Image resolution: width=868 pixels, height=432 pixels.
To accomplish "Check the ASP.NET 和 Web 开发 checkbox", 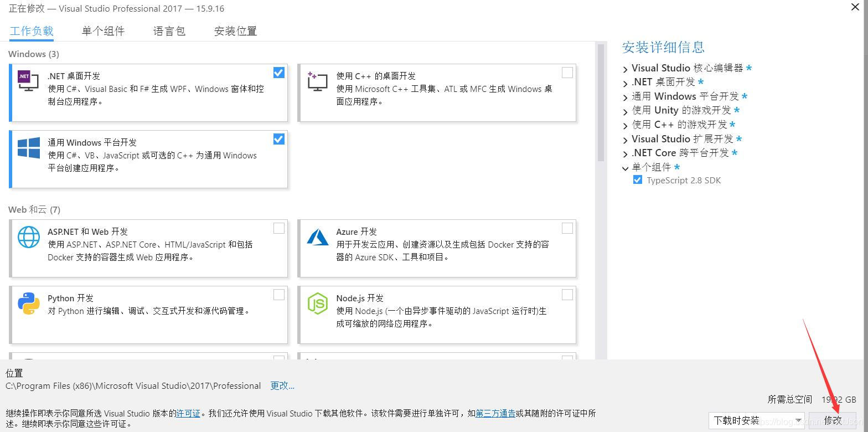I will point(279,228).
